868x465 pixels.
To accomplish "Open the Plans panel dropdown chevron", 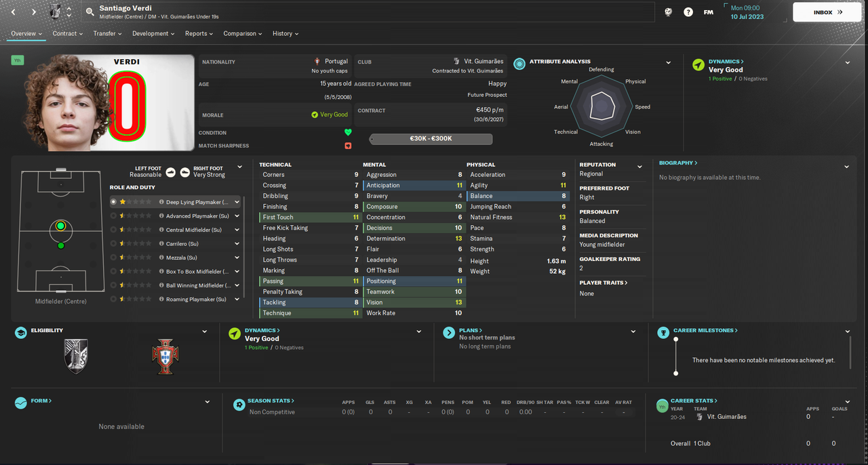I will pos(633,331).
